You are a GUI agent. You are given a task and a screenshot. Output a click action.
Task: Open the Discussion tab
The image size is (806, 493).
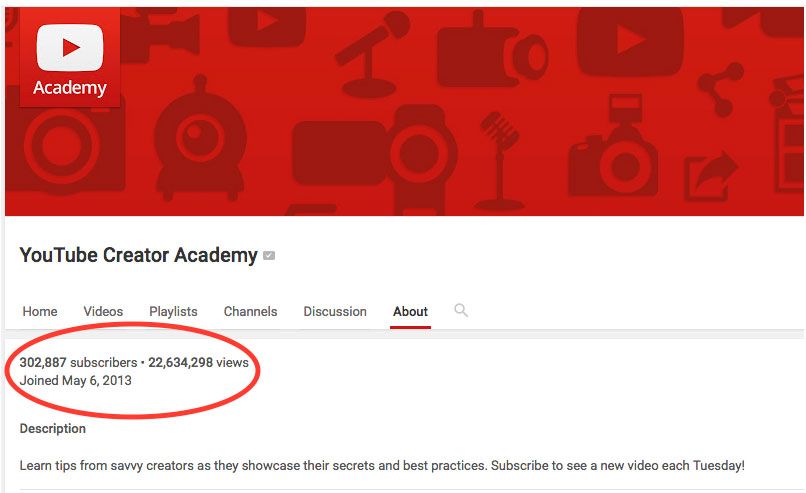(335, 312)
